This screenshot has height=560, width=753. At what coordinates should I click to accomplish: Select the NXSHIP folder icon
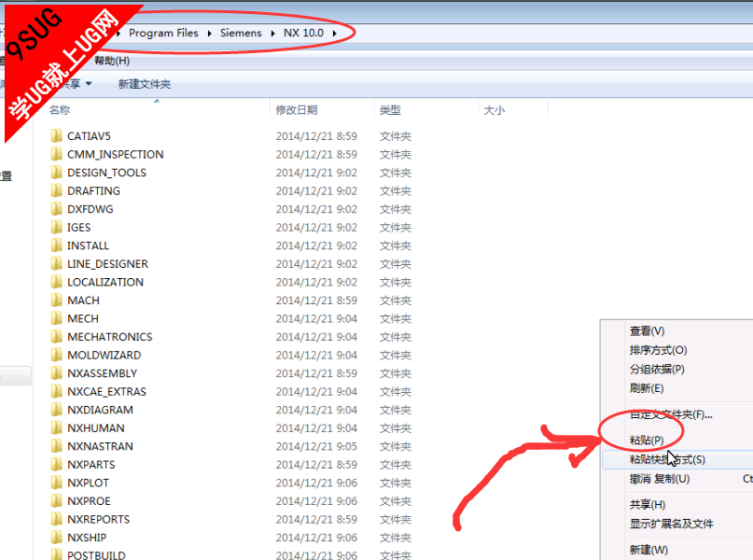click(x=56, y=538)
